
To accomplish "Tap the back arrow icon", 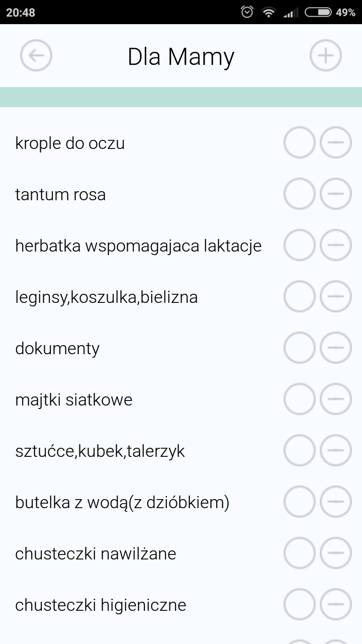I will [x=36, y=55].
